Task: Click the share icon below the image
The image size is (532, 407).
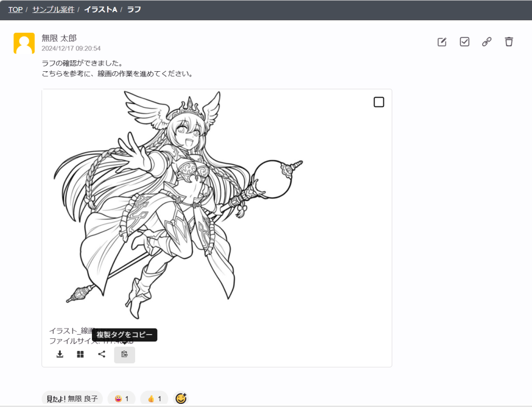Action: tap(102, 355)
